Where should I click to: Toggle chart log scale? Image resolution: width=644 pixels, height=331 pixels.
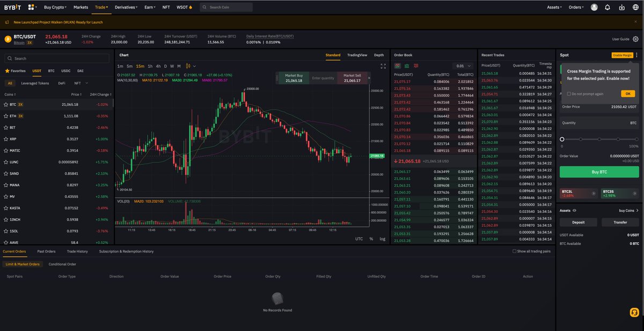[x=382, y=239]
